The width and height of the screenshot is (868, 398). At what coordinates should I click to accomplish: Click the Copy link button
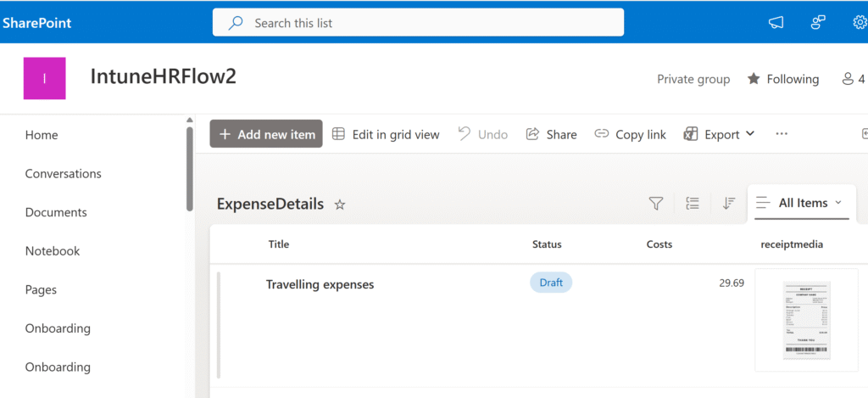[x=630, y=134]
